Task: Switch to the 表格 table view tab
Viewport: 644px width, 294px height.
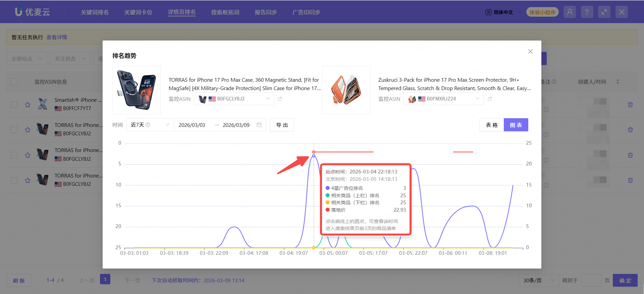Action: (x=491, y=125)
